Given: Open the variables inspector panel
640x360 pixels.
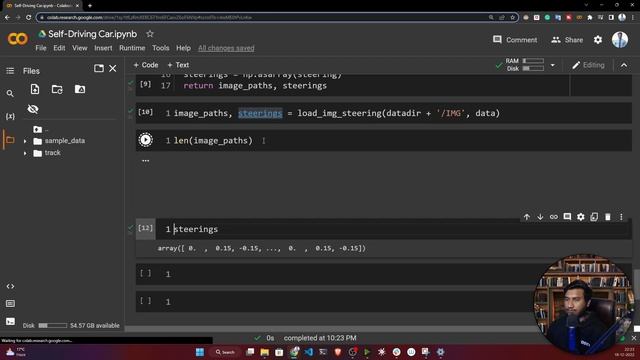Looking at the screenshot, I should pyautogui.click(x=10, y=117).
